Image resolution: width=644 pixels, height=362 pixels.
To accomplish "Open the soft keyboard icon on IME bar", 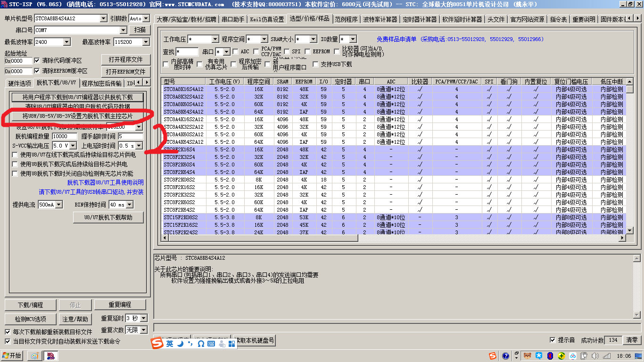I will point(211,344).
